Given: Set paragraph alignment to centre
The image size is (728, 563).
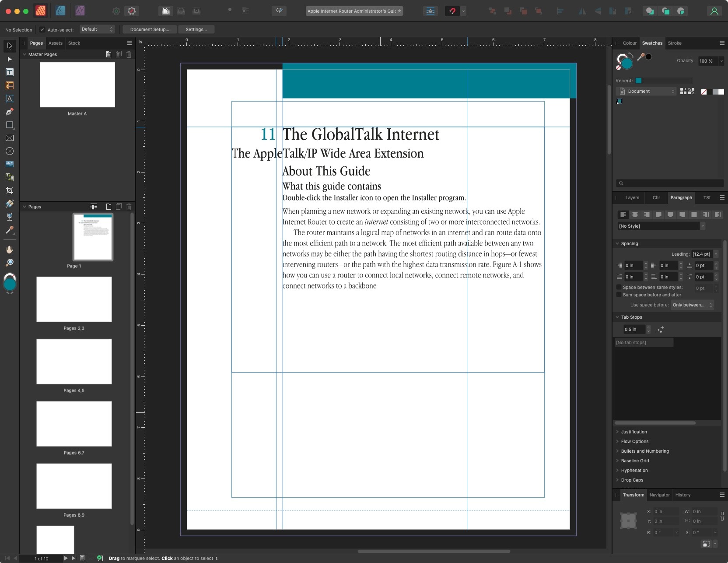Looking at the screenshot, I should click(x=635, y=215).
